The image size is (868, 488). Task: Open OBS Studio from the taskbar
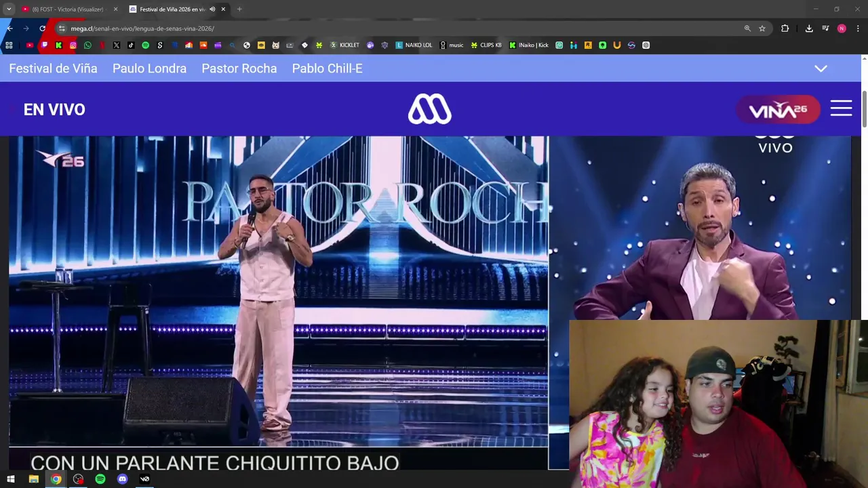[x=78, y=479]
